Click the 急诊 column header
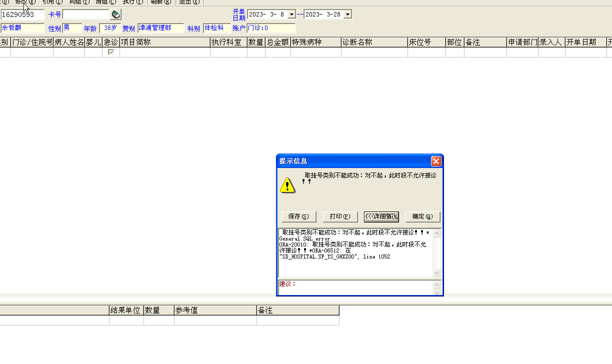 tap(111, 42)
